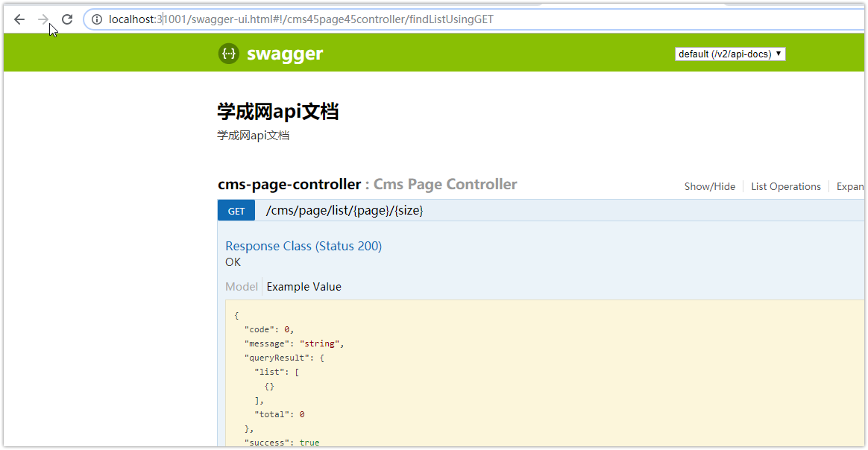This screenshot has width=868, height=450.
Task: Click the Cms Page Controller gray subtitle
Action: coord(445,184)
